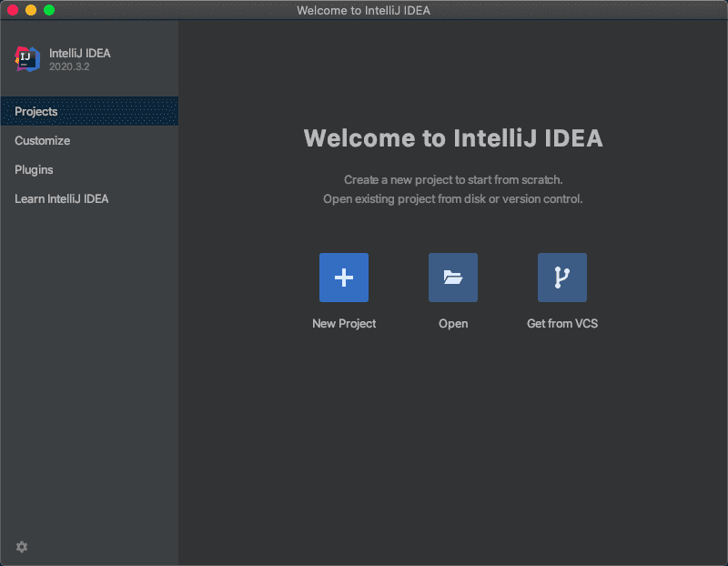Click the "Get from VCS" text label
This screenshot has width=728, height=566.
tap(562, 324)
